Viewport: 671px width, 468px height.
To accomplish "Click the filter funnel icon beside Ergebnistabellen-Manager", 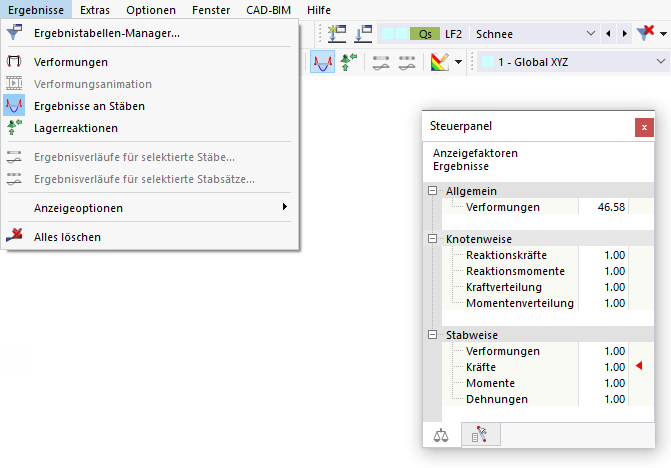I will pyautogui.click(x=14, y=33).
